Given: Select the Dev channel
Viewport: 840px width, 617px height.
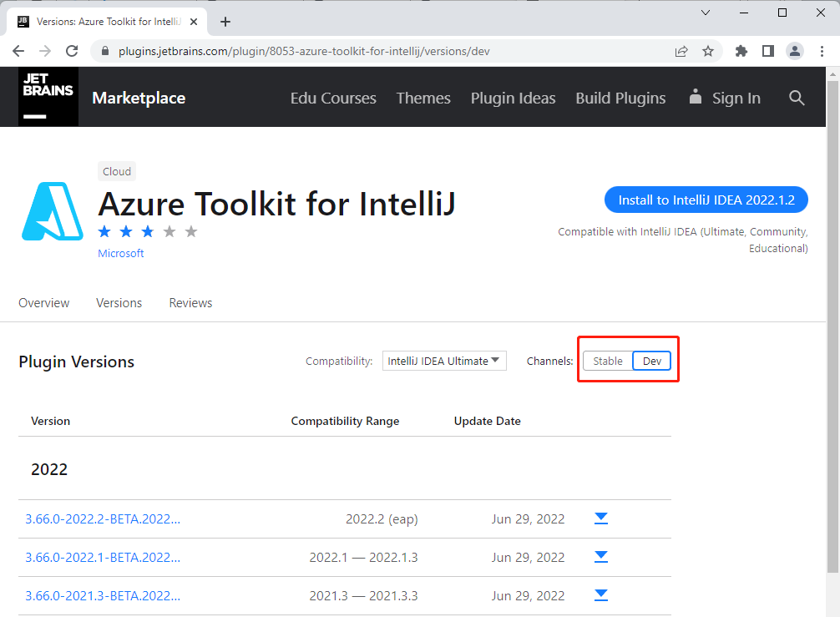Looking at the screenshot, I should coord(652,361).
